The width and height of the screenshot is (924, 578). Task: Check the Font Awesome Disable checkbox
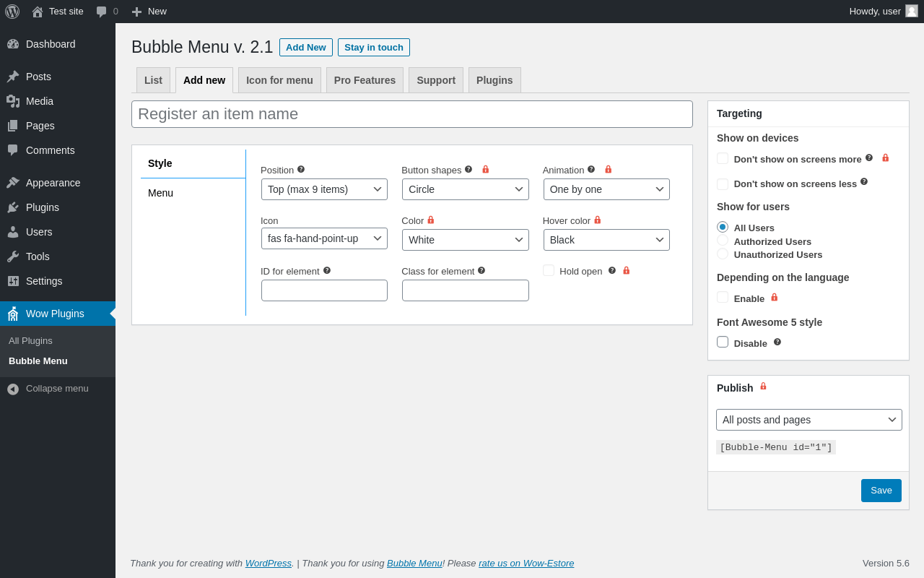tap(723, 342)
